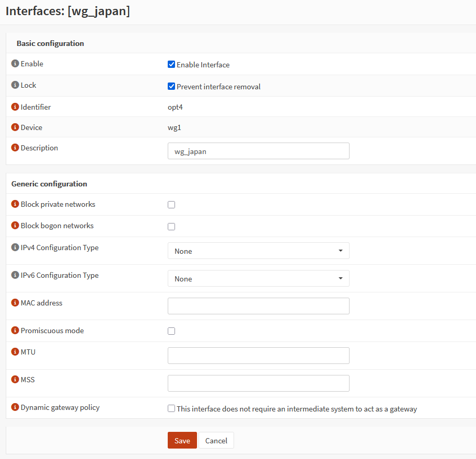Click the help icon beside Description

(x=15, y=148)
